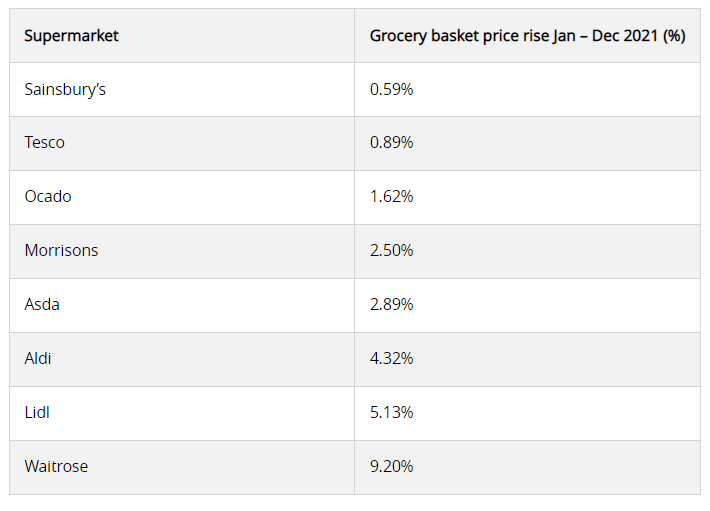
Task: Click the Waitrose row label
Action: [x=57, y=466]
